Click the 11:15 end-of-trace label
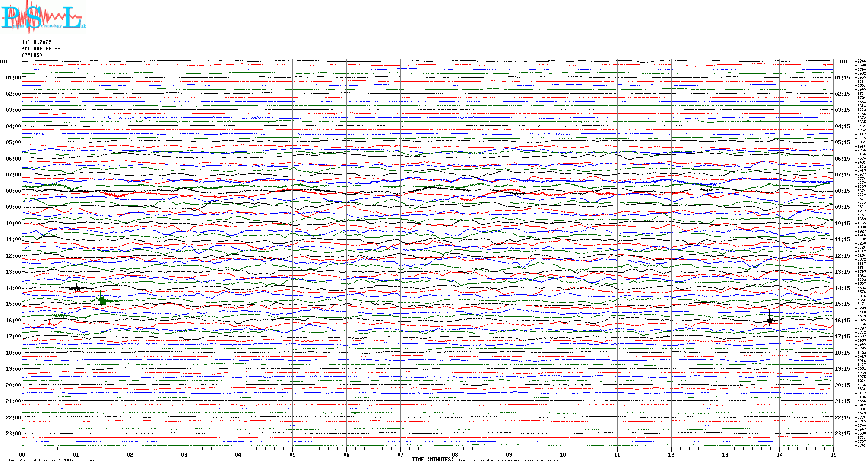Viewport: 868px width, 466px height. 843,239
